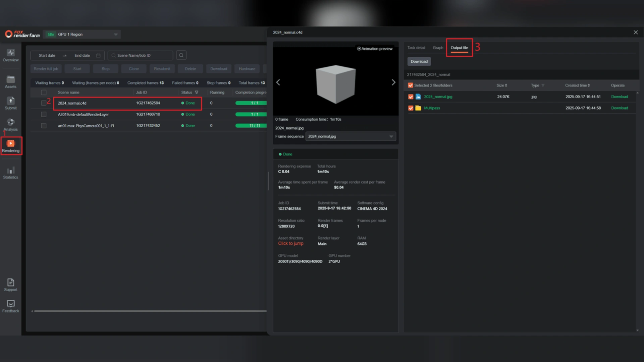Viewport: 644px width, 362px height.
Task: Open the Statistics sidebar icon
Action: (x=11, y=173)
